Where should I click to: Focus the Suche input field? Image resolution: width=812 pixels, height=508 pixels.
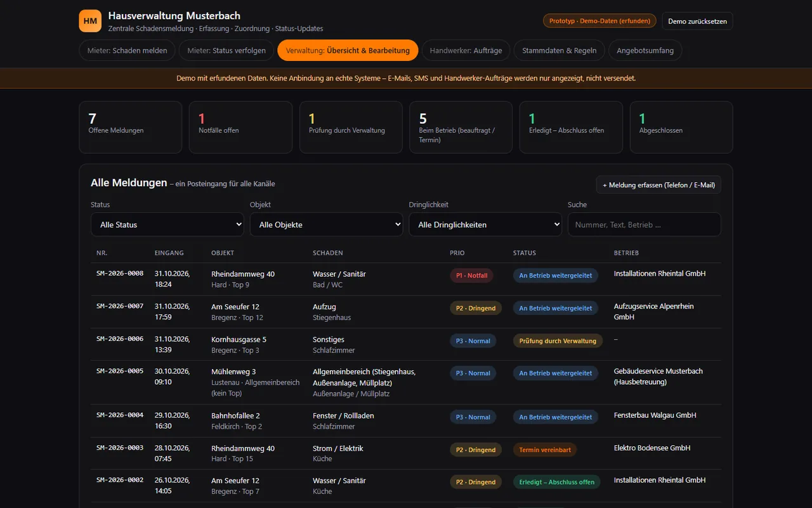(644, 224)
